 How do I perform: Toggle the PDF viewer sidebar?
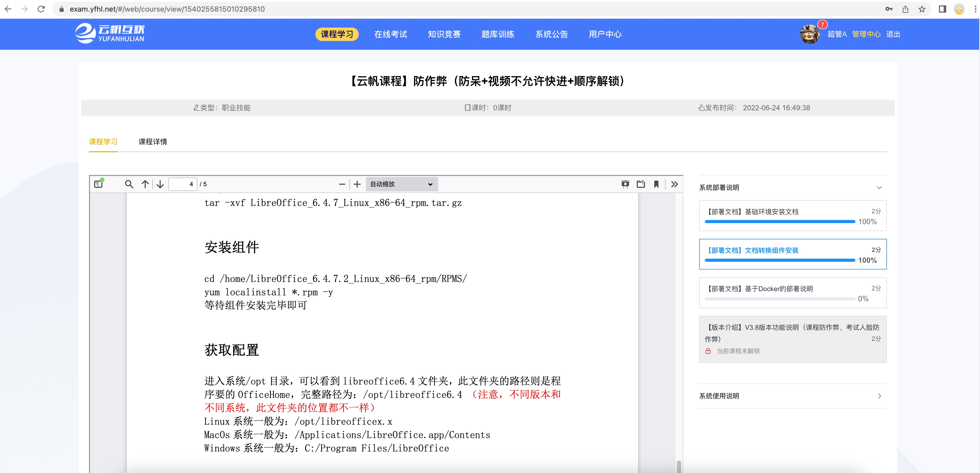point(99,184)
